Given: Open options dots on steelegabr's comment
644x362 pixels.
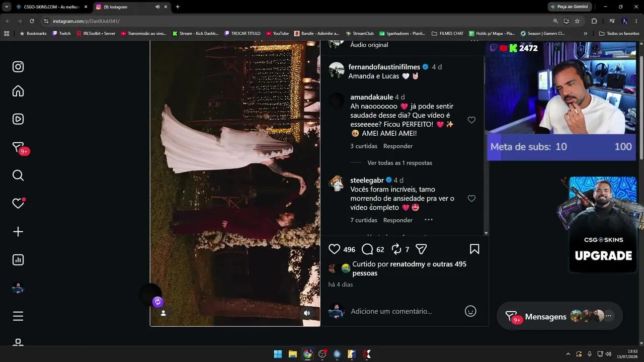Looking at the screenshot, I should click(429, 220).
